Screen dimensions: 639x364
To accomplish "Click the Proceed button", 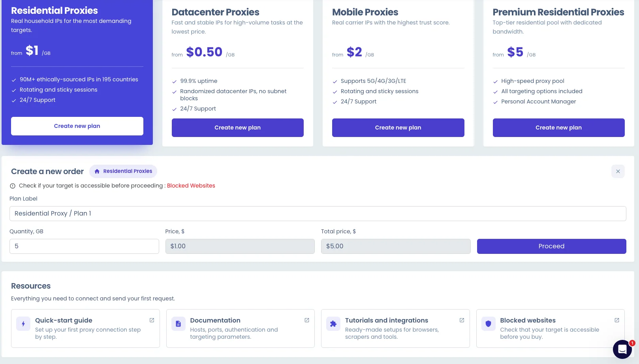I will [x=552, y=246].
